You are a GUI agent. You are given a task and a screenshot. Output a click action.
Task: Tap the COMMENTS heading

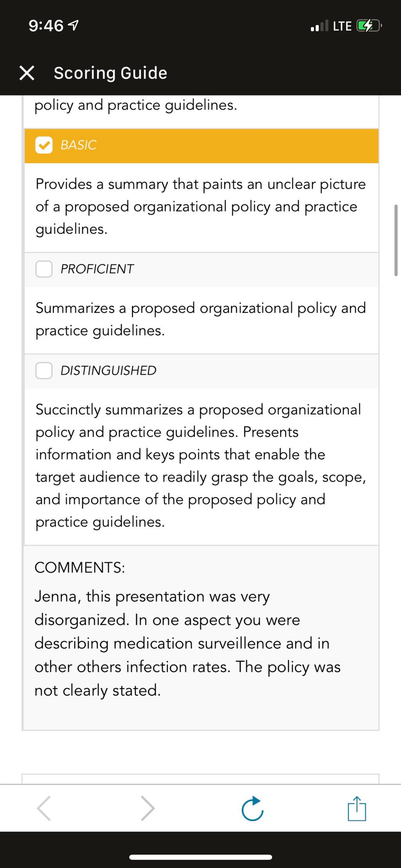(x=80, y=568)
